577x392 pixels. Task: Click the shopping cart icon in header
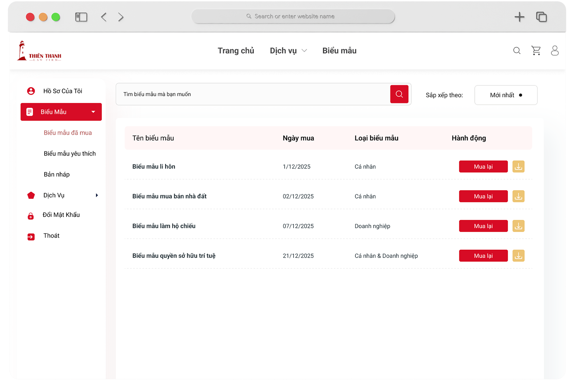tap(536, 51)
